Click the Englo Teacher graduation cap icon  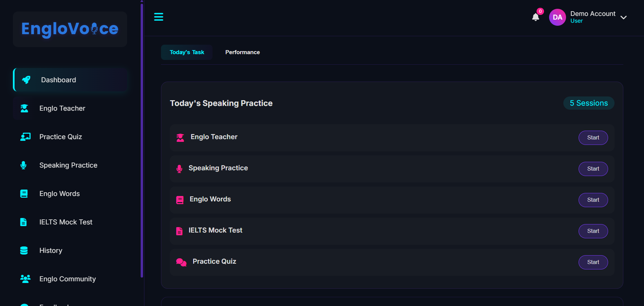(24, 108)
